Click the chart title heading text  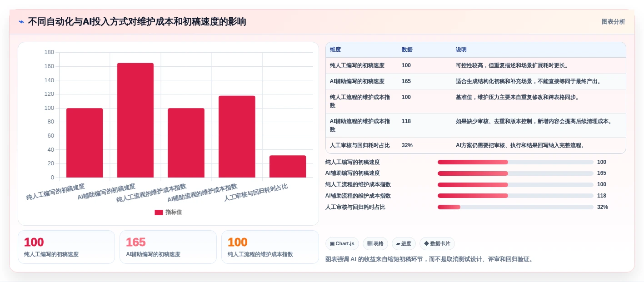click(137, 22)
